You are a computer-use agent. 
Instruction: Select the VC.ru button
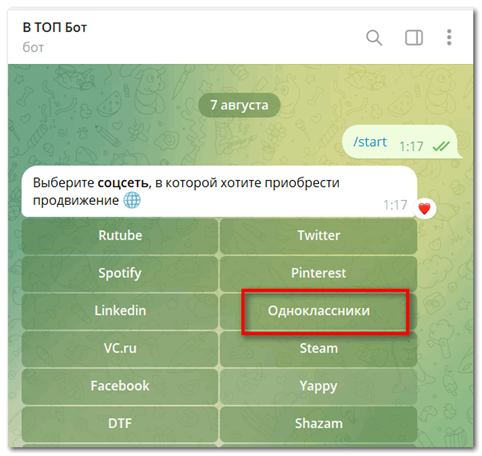(120, 349)
